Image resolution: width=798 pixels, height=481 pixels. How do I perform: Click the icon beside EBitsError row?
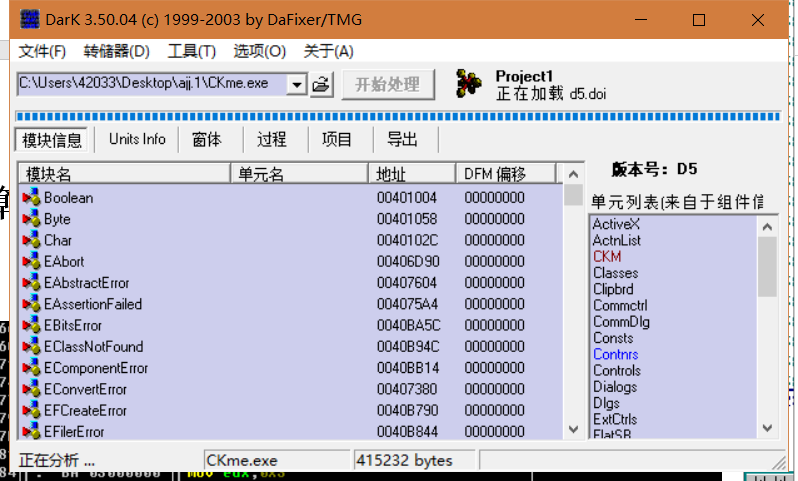click(31, 326)
